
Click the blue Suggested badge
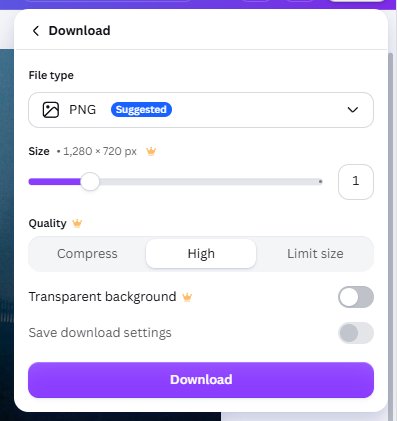coord(141,110)
